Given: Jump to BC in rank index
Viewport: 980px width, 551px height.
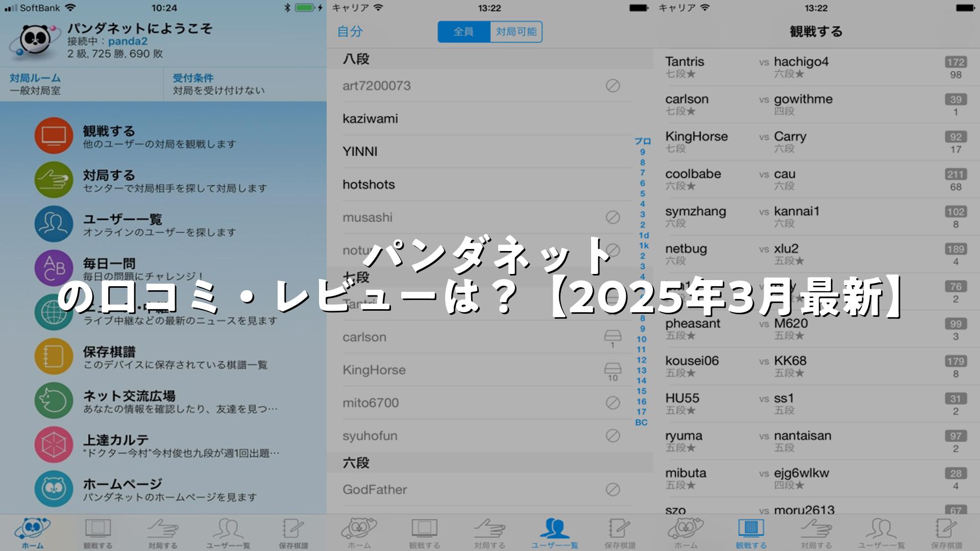Looking at the screenshot, I should (642, 422).
